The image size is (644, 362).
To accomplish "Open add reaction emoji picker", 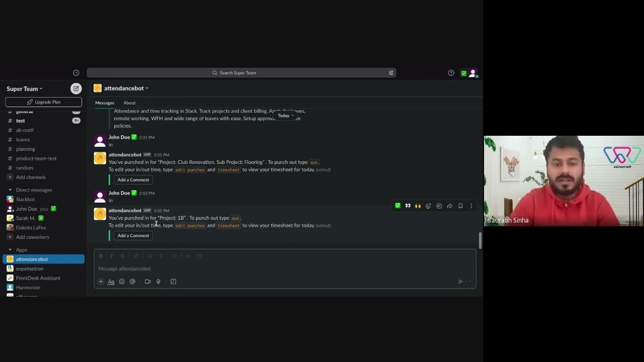I will (x=428, y=206).
